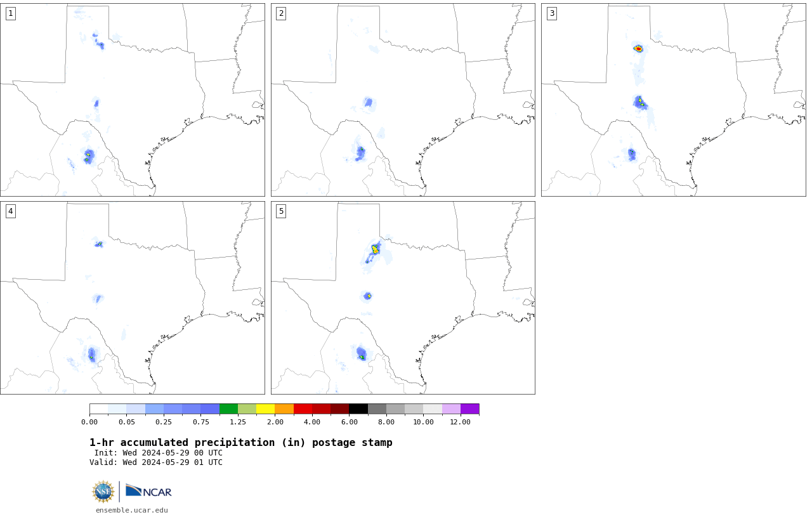Pick the palest blue swatch after white
Viewport: 812px width, 517px height.
pyautogui.click(x=117, y=409)
